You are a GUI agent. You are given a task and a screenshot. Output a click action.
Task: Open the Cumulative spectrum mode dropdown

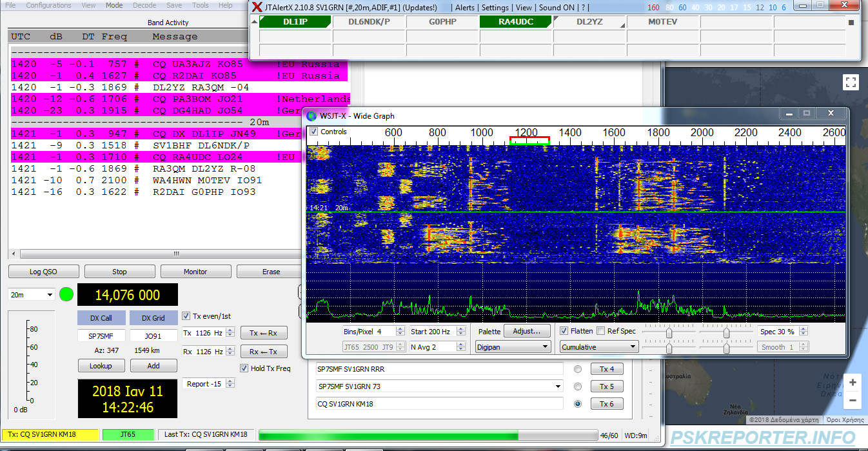coord(598,346)
